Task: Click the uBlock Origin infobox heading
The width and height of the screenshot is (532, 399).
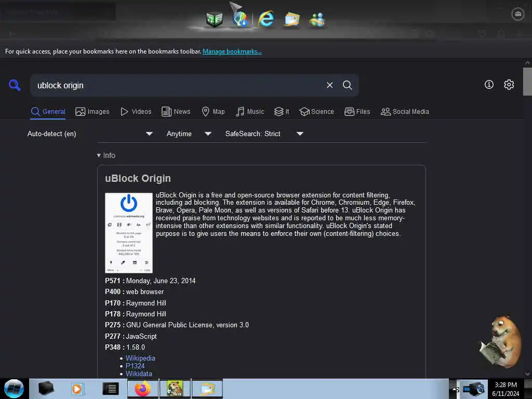Action: click(138, 179)
